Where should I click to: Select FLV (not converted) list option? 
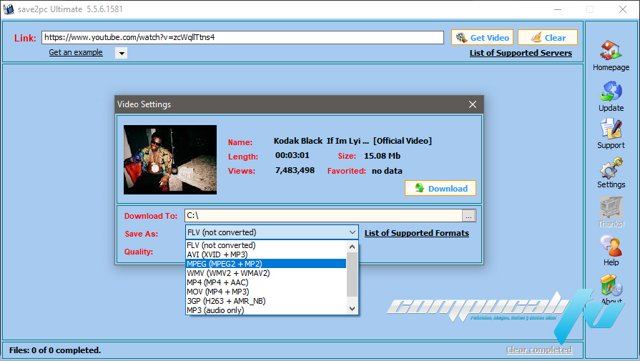266,245
